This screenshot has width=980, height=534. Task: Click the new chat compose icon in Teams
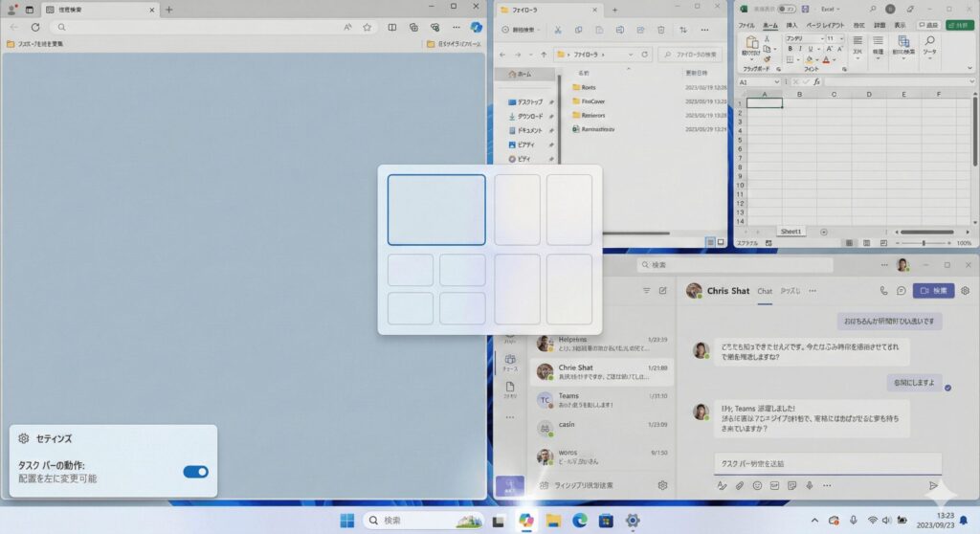click(662, 290)
